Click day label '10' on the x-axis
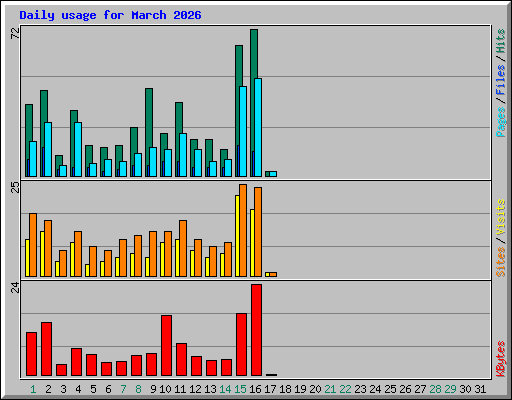This screenshot has height=400, width=512. coord(165,389)
